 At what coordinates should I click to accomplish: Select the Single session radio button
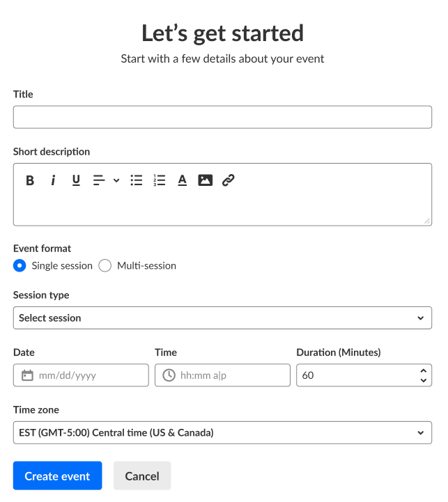[20, 265]
